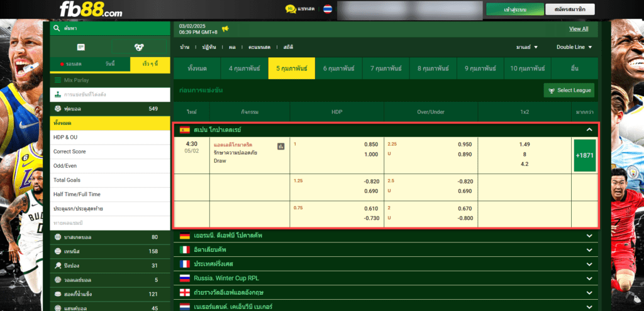
Task: Expand the อิตาเลียนคัพ league row
Action: 589,250
